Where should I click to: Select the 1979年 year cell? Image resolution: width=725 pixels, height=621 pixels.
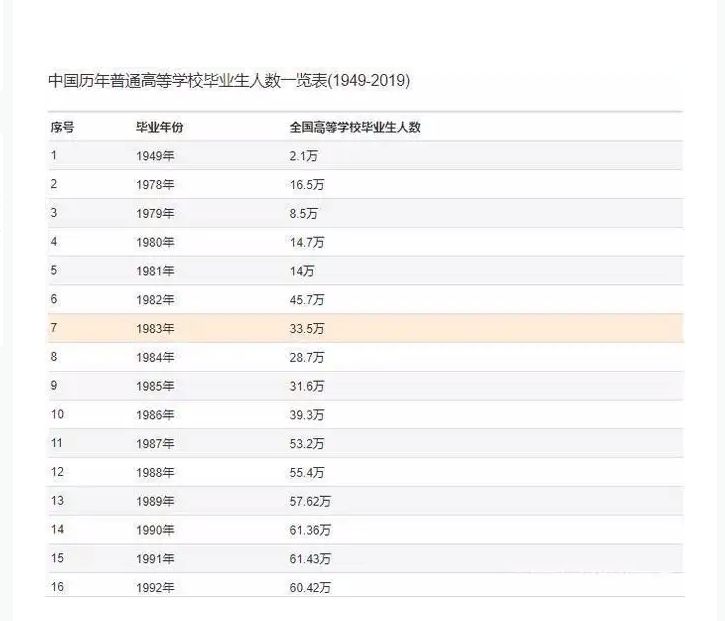(155, 213)
